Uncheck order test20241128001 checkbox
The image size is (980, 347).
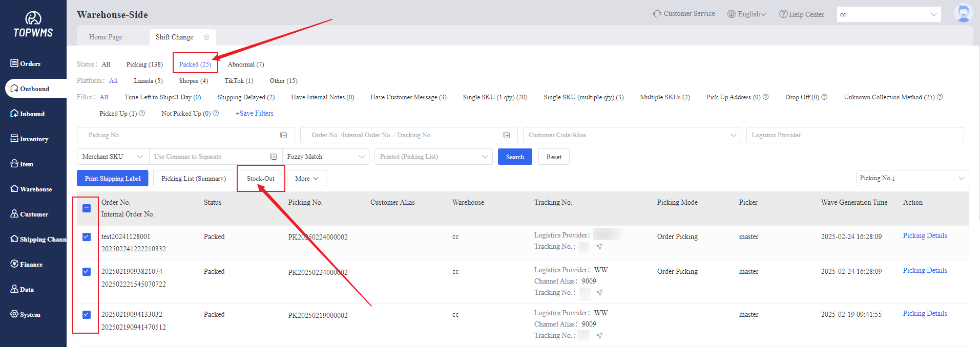pyautogui.click(x=87, y=237)
